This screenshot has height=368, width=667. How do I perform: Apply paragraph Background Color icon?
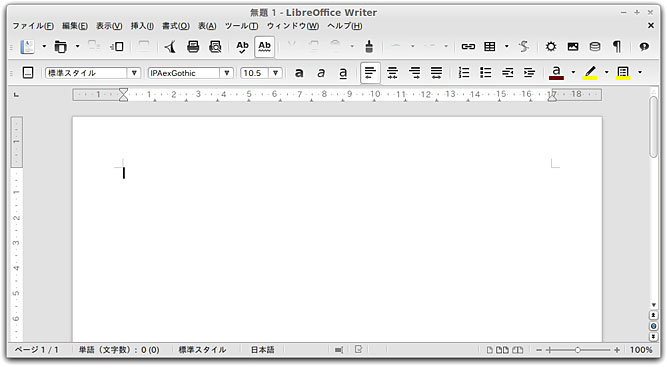click(623, 73)
